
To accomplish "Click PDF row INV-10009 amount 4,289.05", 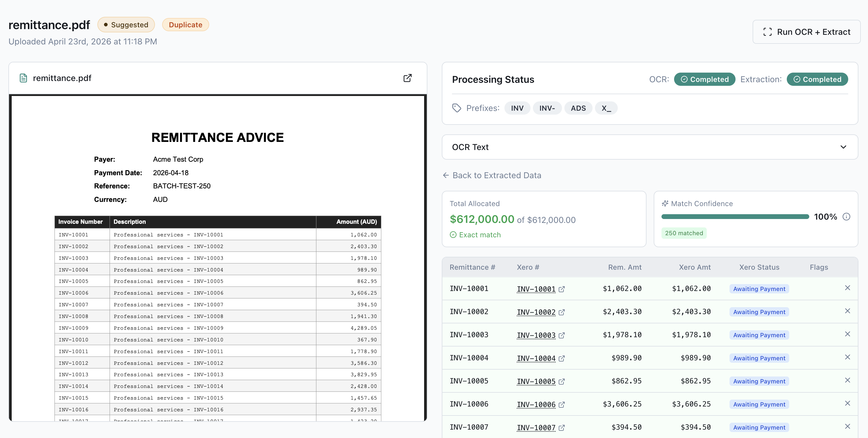I will coord(364,328).
